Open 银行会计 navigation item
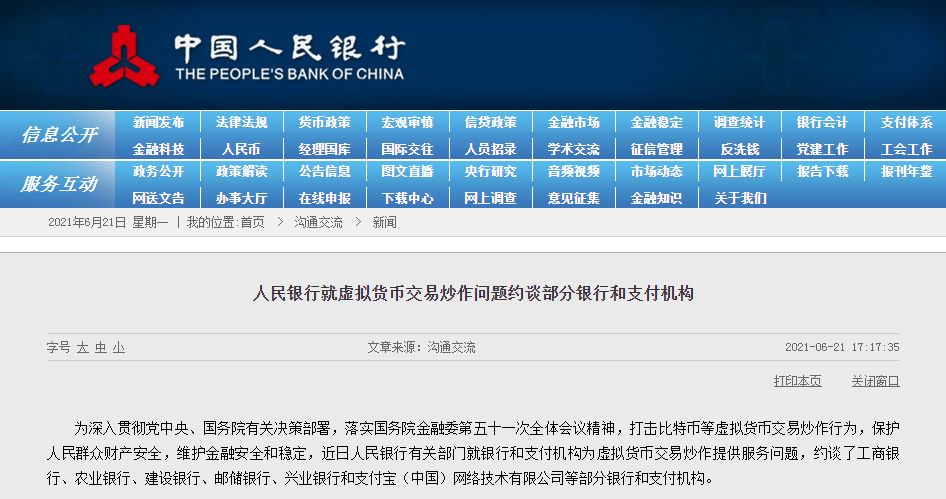Viewport: 946px width, 499px height. (822, 122)
